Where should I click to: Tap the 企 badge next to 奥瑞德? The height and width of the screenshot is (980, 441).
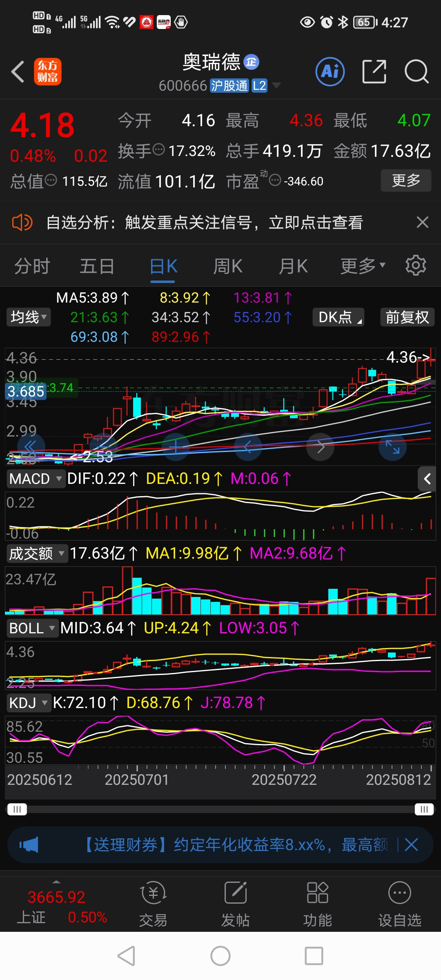[251, 62]
